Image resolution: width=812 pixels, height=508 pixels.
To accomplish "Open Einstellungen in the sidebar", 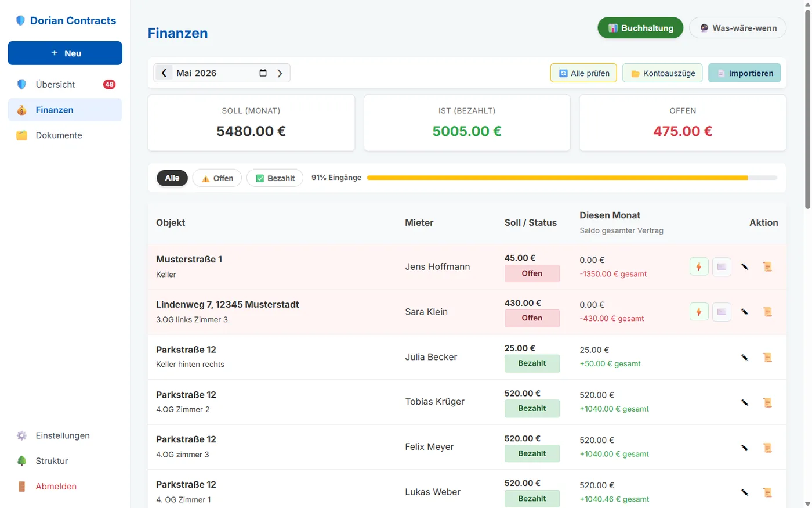I will [x=65, y=435].
